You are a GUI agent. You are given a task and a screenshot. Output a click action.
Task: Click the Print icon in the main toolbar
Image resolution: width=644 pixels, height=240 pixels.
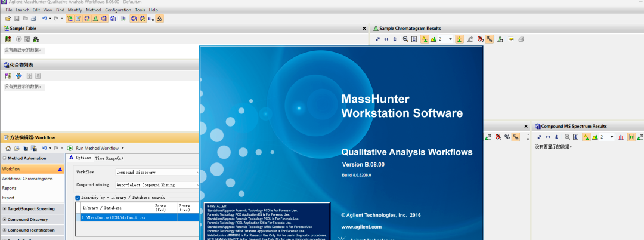tap(33, 19)
